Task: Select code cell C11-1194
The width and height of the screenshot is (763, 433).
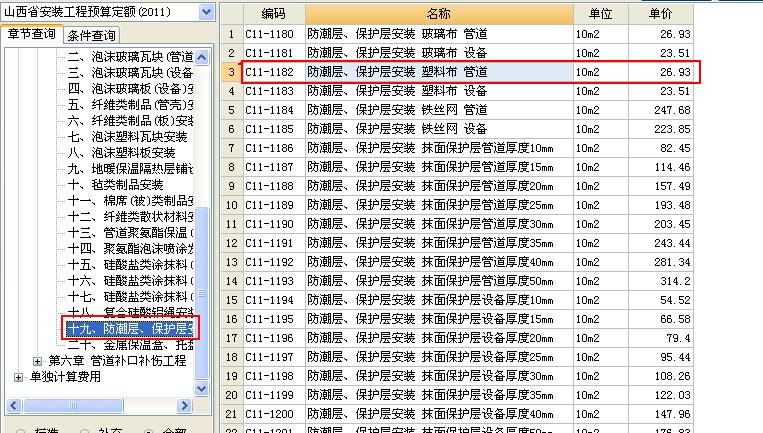Action: [274, 300]
